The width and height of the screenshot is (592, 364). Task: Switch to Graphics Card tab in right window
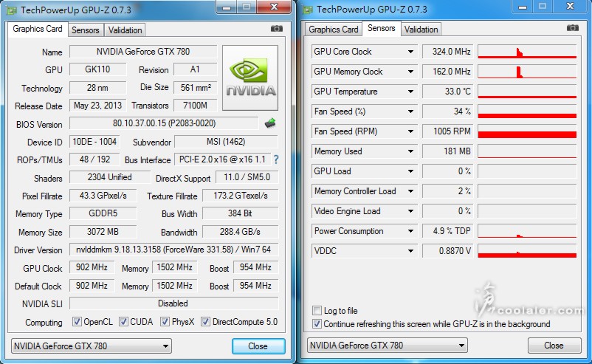click(x=334, y=30)
